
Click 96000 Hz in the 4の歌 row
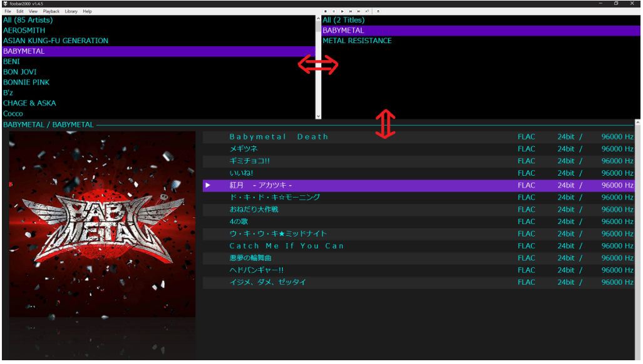(617, 221)
